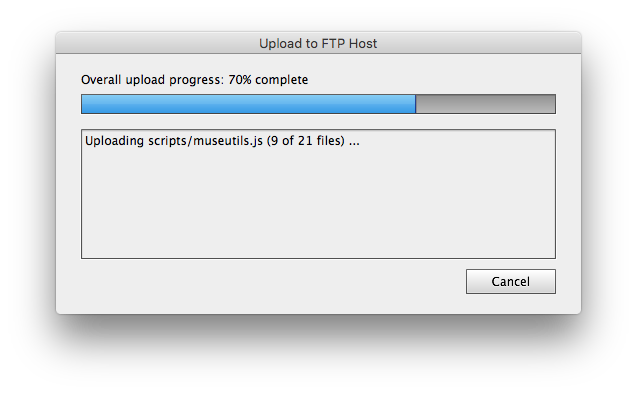Click the 'museutils.js' filename in log
This screenshot has width=637, height=394.
pyautogui.click(x=228, y=141)
